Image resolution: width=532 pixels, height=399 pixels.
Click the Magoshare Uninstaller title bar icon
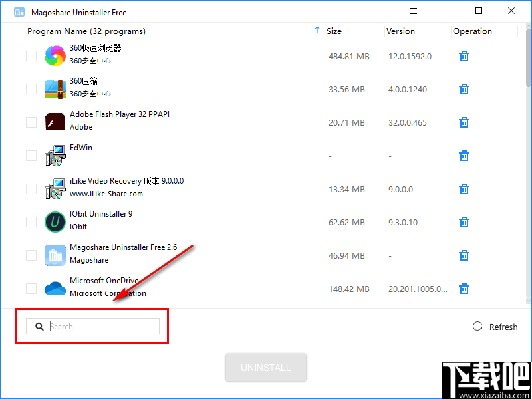click(19, 11)
